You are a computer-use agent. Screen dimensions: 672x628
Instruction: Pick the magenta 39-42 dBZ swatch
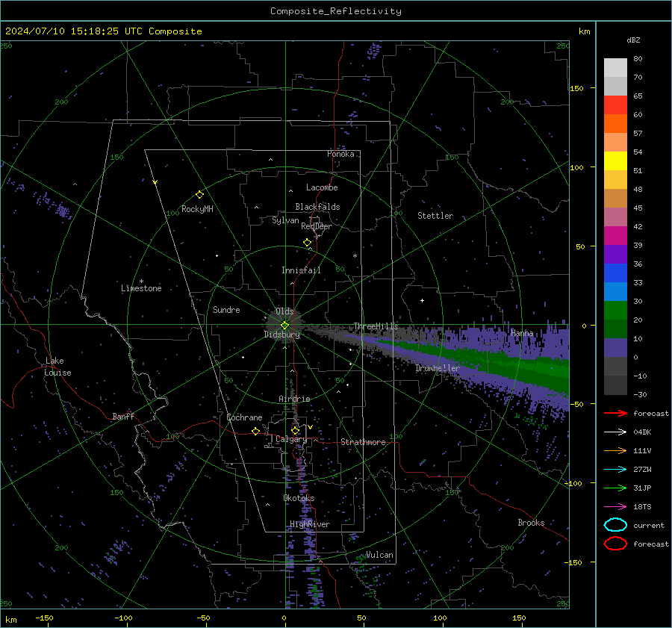(x=615, y=236)
